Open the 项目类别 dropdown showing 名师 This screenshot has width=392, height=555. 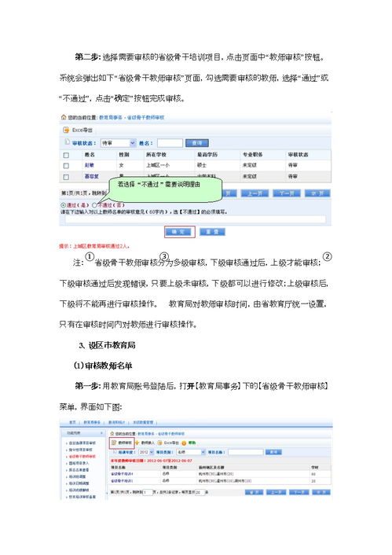click(x=191, y=452)
